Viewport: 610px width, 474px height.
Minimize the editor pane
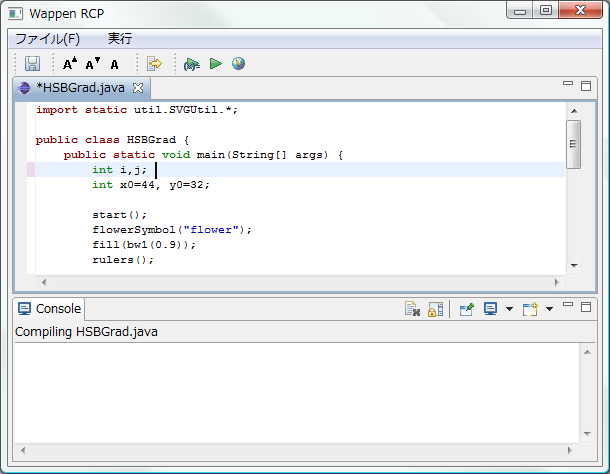[x=568, y=83]
